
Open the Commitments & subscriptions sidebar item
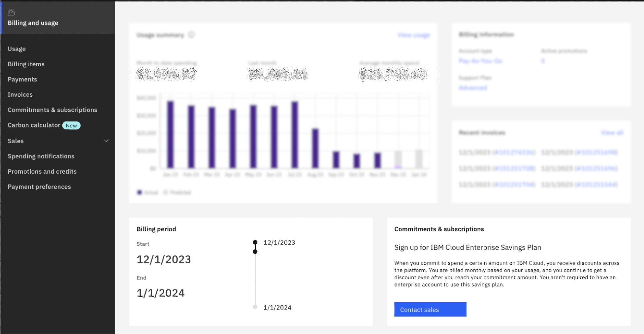[52, 110]
